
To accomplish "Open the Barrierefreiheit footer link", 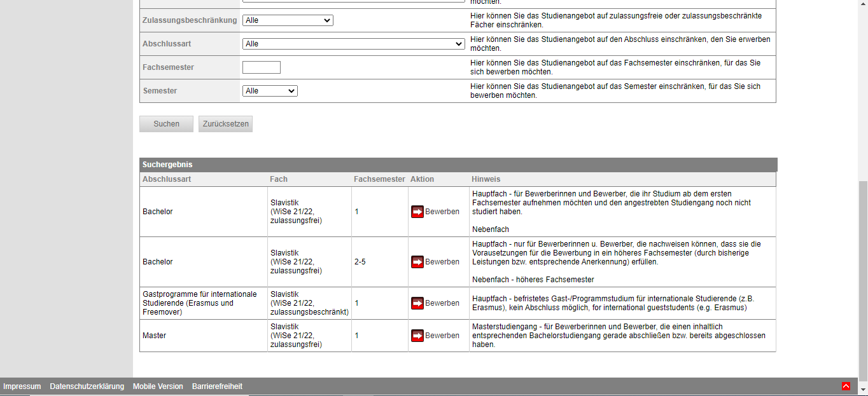I will [x=217, y=386].
